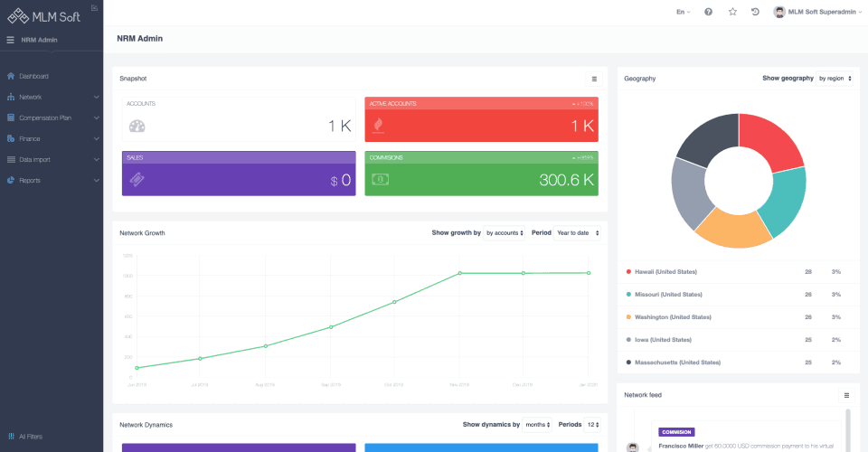868x452 pixels.
Task: Expand the Network sidebar menu
Action: coord(52,97)
